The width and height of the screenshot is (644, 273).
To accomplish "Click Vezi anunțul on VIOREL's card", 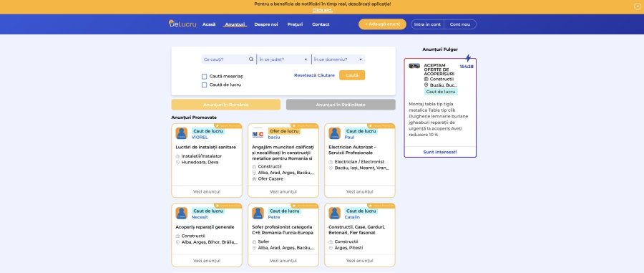I will pos(207,191).
